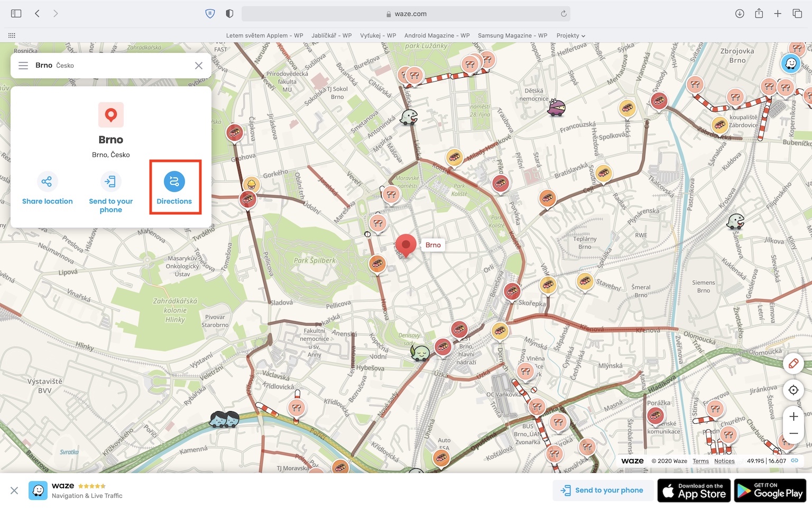Open the Terms link
Image resolution: width=812 pixels, height=508 pixels.
coord(700,461)
